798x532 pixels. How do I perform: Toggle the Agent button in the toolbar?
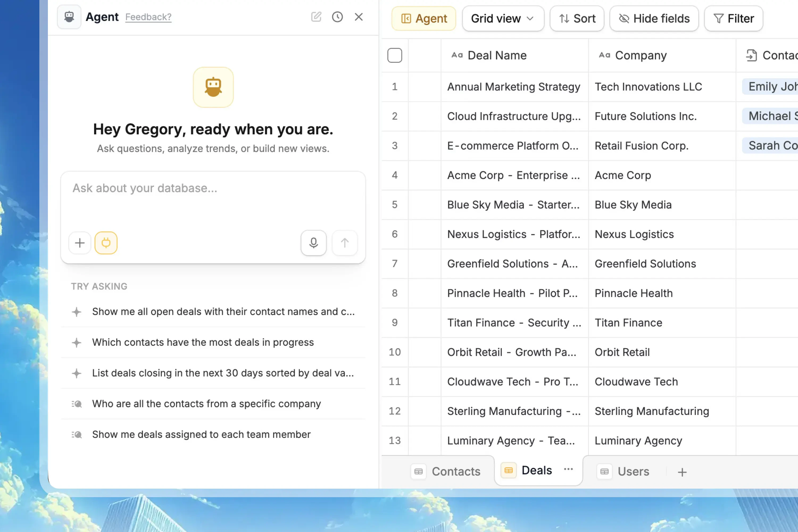(424, 18)
